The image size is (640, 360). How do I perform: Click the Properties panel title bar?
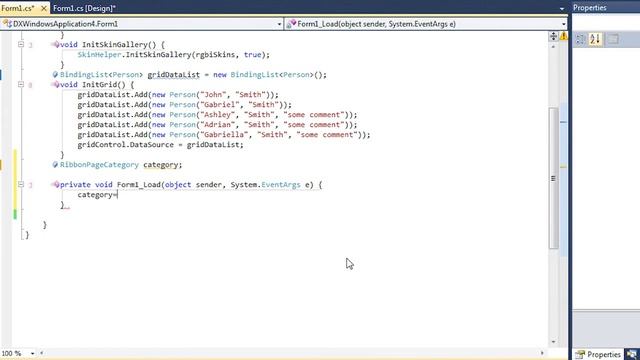(x=606, y=8)
